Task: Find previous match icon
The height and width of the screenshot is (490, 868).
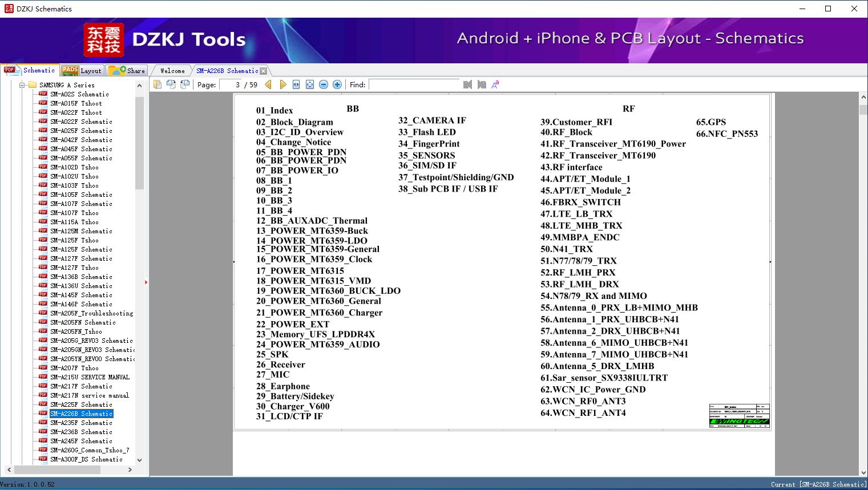Action: pos(468,84)
